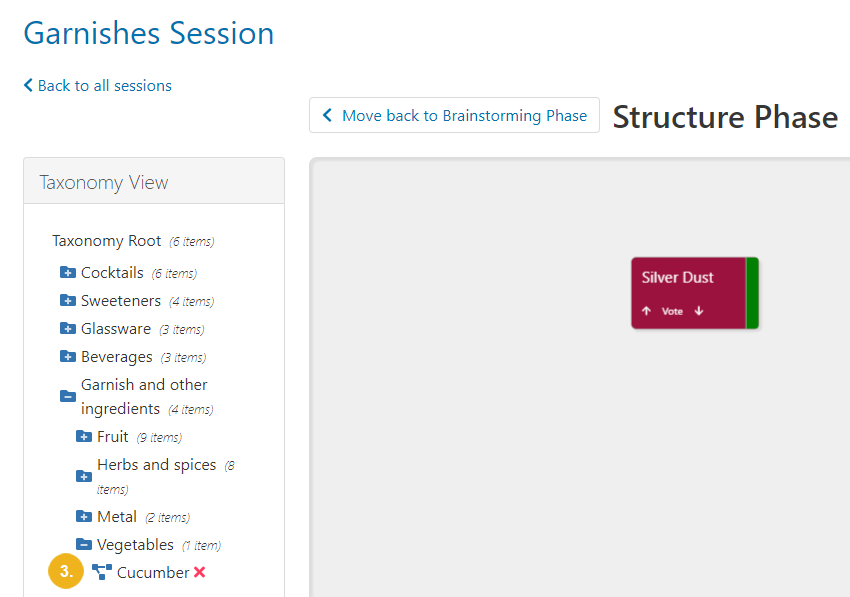
Task: Expand the Metal folder icon
Action: pos(84,517)
